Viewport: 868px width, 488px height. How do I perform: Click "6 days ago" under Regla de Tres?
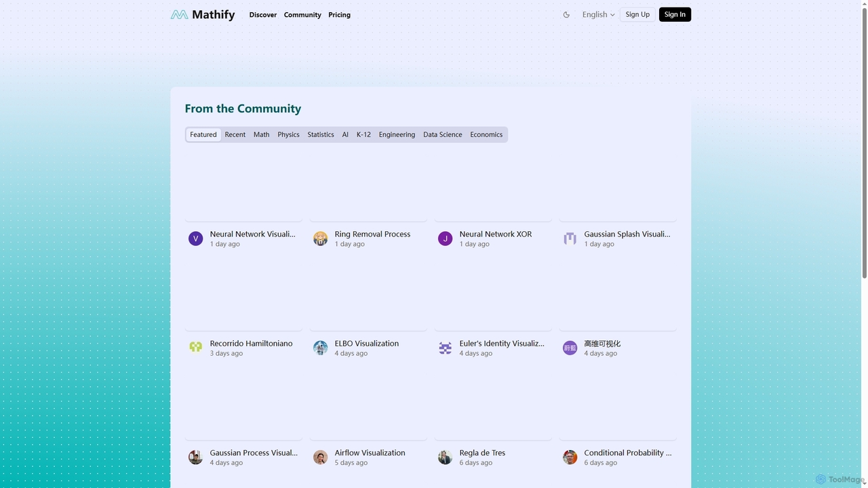click(x=476, y=463)
